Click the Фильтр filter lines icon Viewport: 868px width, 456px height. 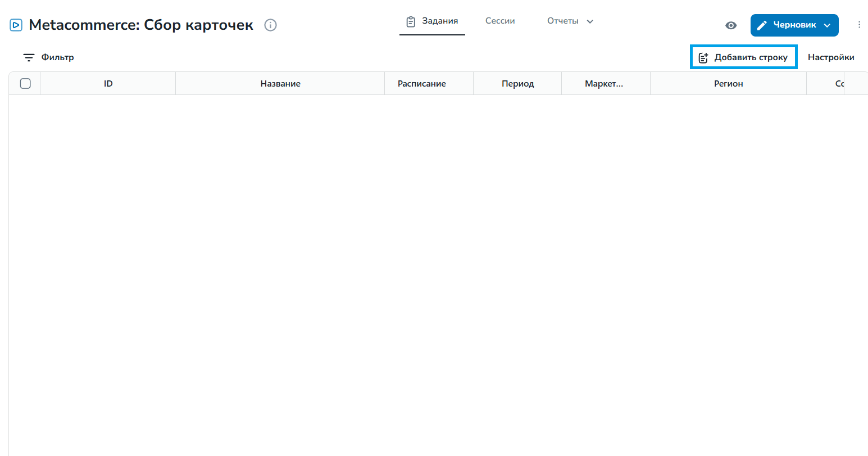pos(29,57)
